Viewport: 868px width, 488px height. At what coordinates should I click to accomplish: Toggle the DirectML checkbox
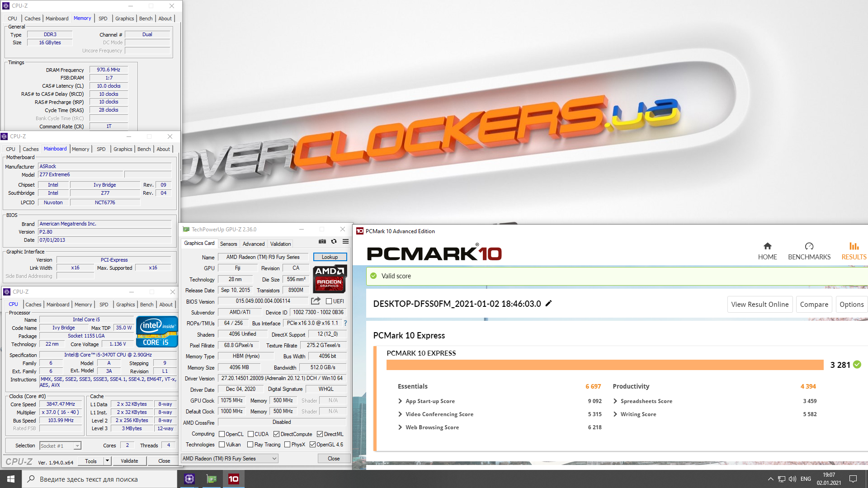(x=320, y=434)
